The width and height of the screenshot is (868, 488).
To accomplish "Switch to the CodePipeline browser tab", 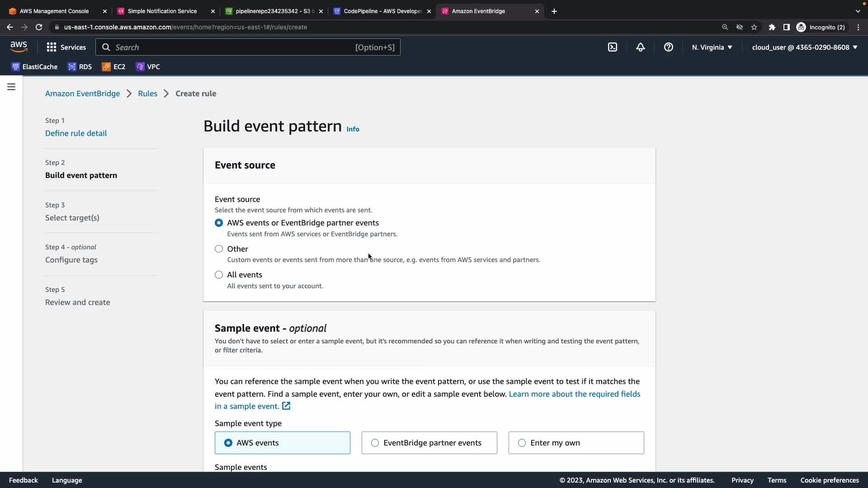I will coord(382,11).
